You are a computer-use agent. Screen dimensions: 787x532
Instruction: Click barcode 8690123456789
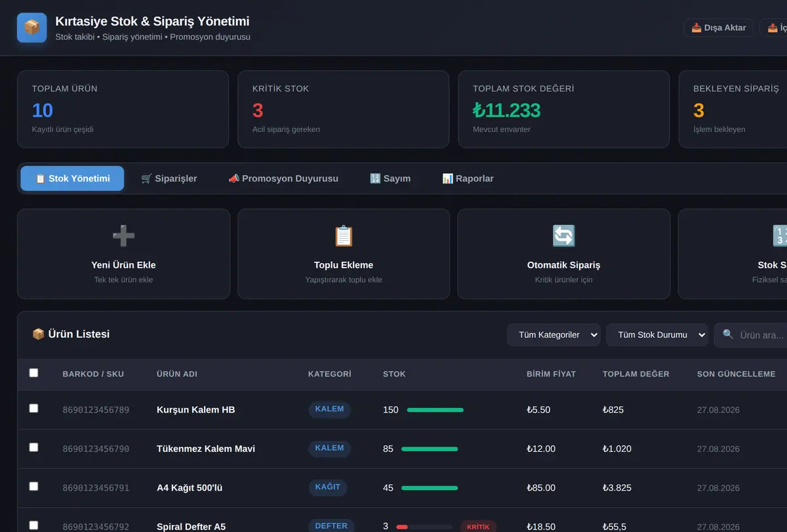point(96,410)
